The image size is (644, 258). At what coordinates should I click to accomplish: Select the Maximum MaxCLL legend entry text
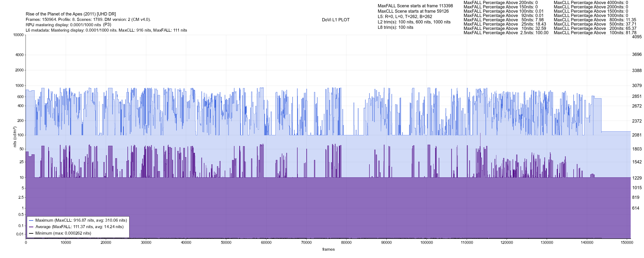coord(81,220)
